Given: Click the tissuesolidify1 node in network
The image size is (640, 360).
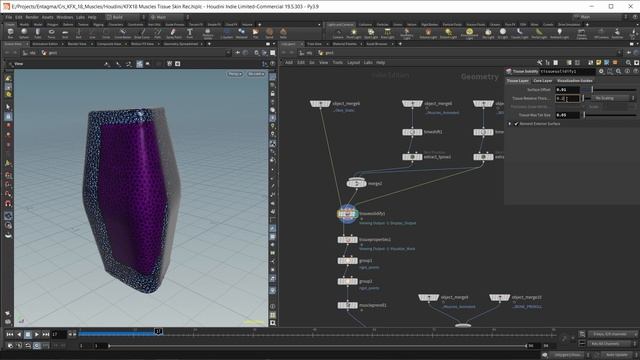Looking at the screenshot, I should pos(347,213).
